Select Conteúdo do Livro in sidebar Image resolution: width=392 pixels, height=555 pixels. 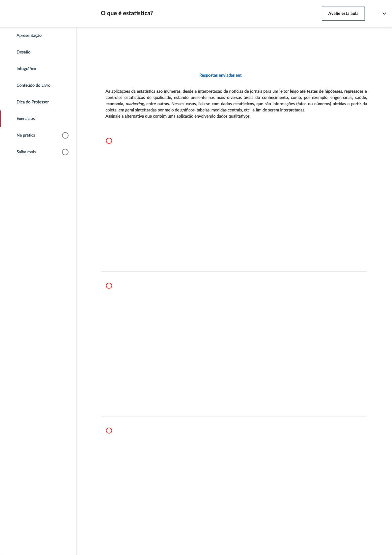[34, 85]
